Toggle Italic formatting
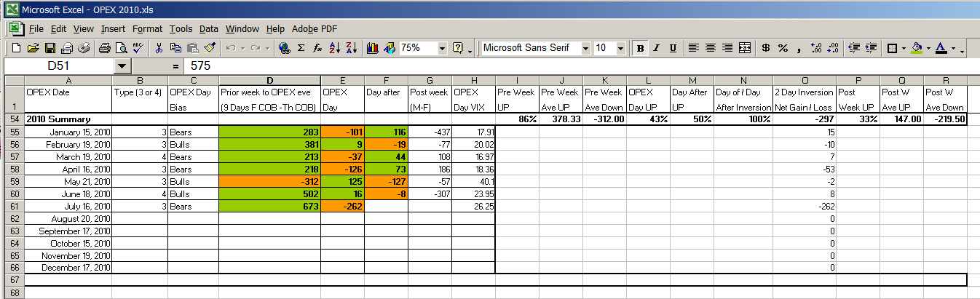This screenshot has width=980, height=299. pyautogui.click(x=656, y=48)
